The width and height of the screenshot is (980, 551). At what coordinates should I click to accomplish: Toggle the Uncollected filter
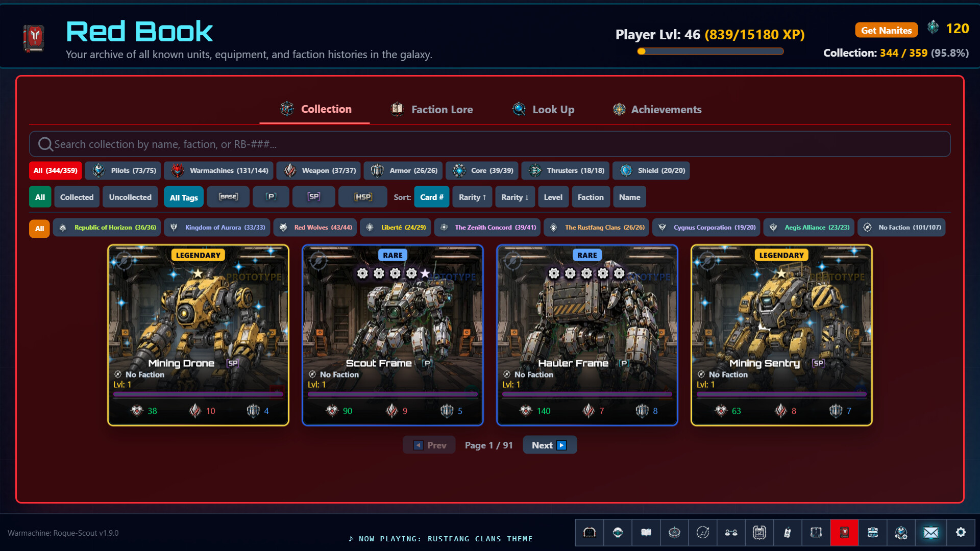[x=130, y=197]
